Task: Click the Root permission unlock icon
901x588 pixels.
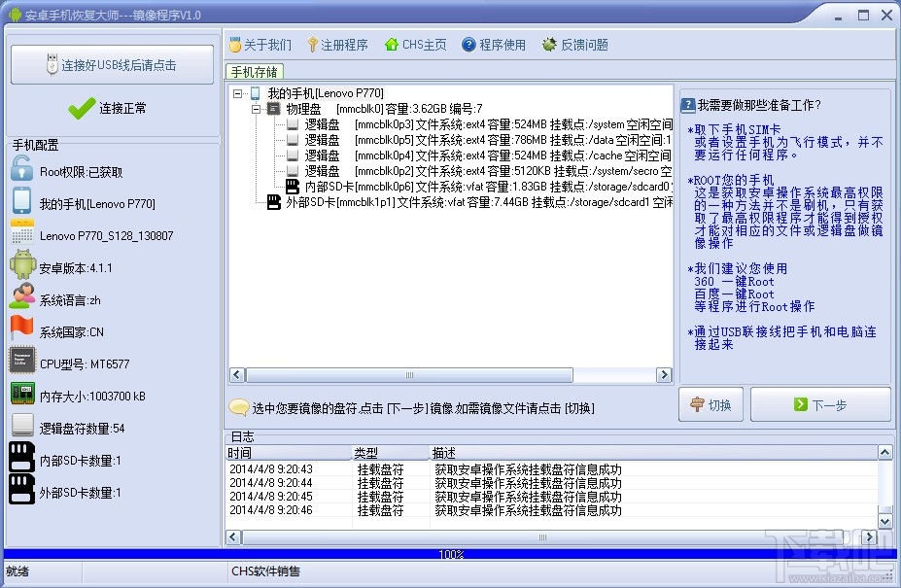Action: click(21, 169)
